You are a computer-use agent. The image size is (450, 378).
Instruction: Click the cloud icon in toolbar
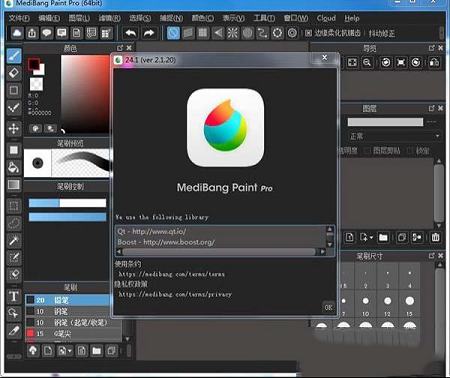point(17,33)
